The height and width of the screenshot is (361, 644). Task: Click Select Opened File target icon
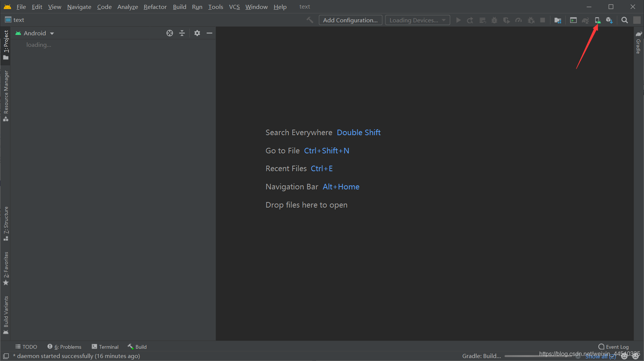tap(170, 33)
